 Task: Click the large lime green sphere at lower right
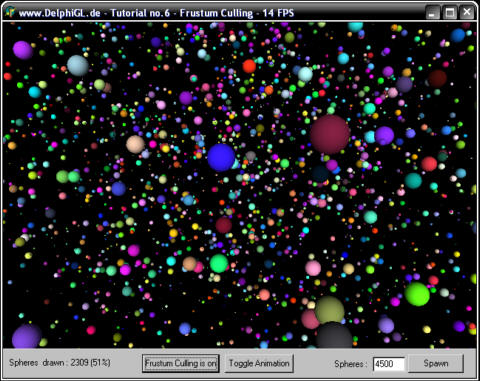point(417,294)
